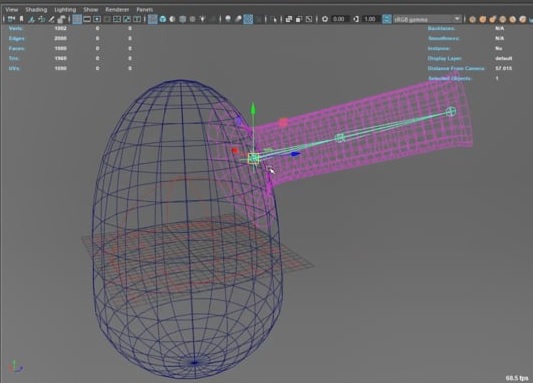Toggle Multisample Anti-aliasing
This screenshot has width=533, height=383.
tap(248, 19)
